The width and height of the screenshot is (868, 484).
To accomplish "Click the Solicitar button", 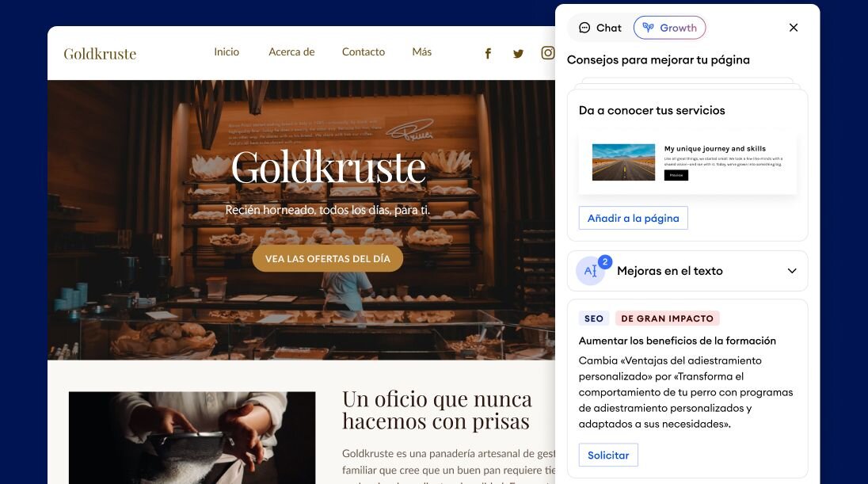I will click(608, 455).
